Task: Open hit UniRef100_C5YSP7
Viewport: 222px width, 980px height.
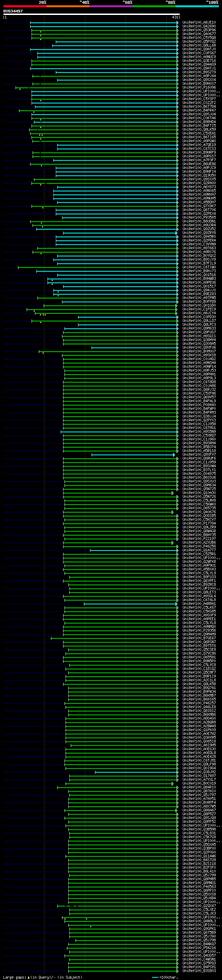Action: point(199,99)
